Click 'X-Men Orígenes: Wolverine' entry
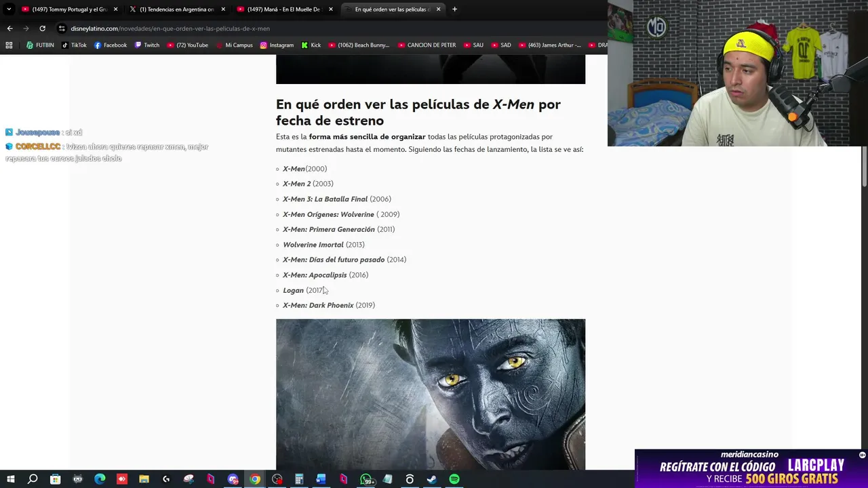This screenshot has width=868, height=488. [x=341, y=214]
